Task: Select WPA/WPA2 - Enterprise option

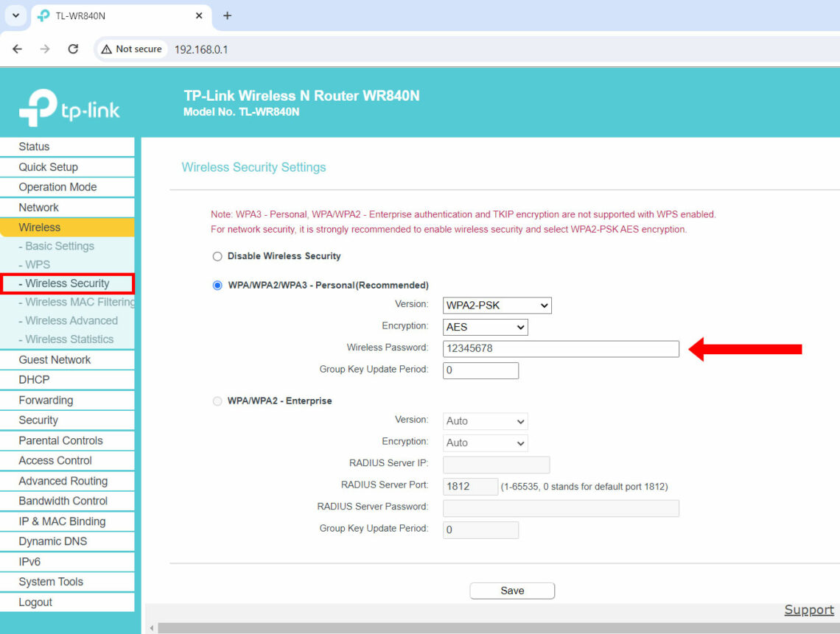Action: [x=217, y=401]
